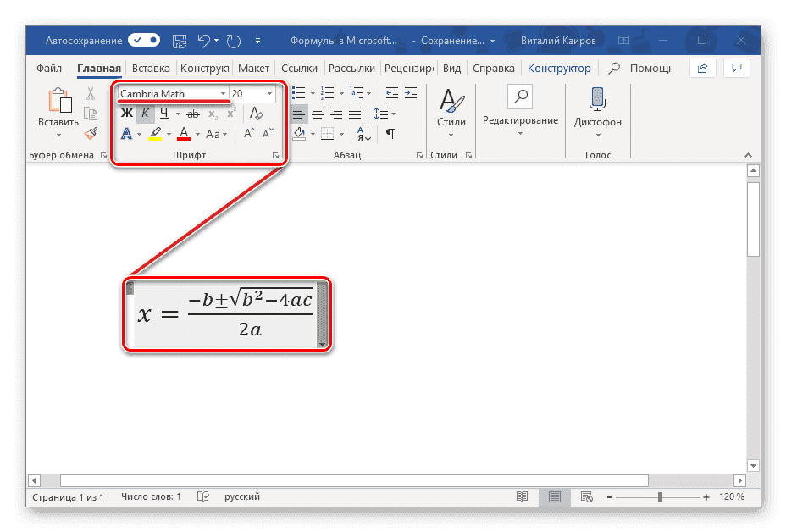
Task: Clear all formatting with the eraser icon
Action: click(x=256, y=112)
